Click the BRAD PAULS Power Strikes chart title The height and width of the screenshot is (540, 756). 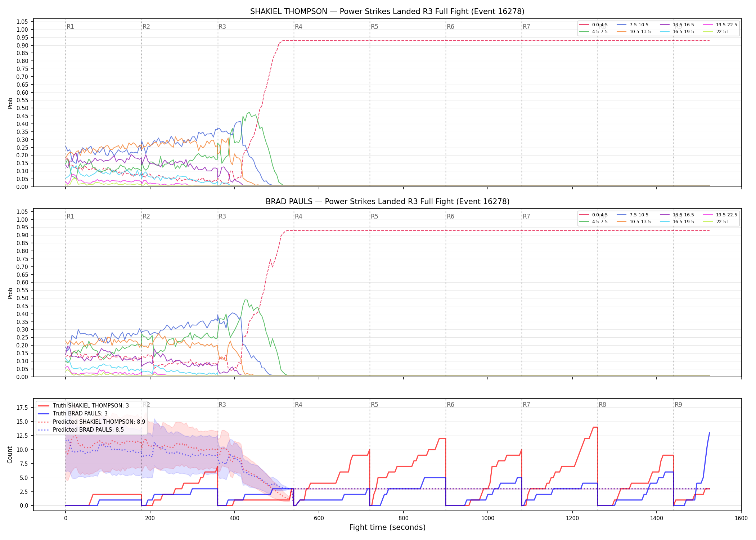[x=387, y=202]
